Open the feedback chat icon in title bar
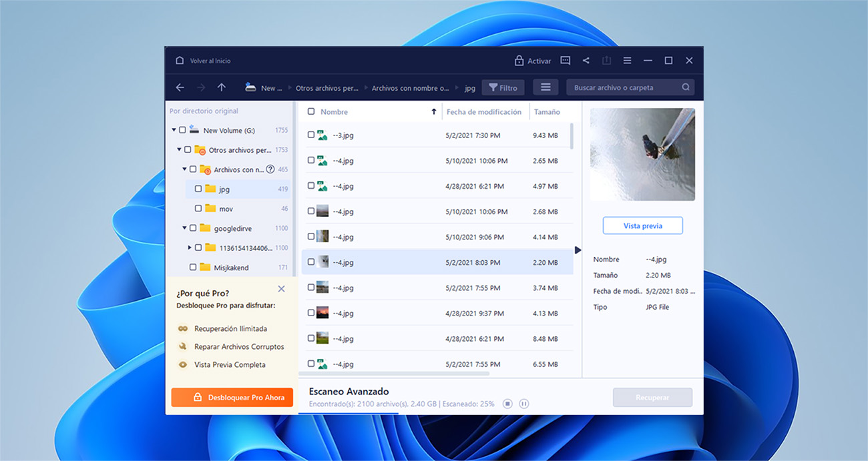Screen dimensions: 868x461 click(x=565, y=60)
